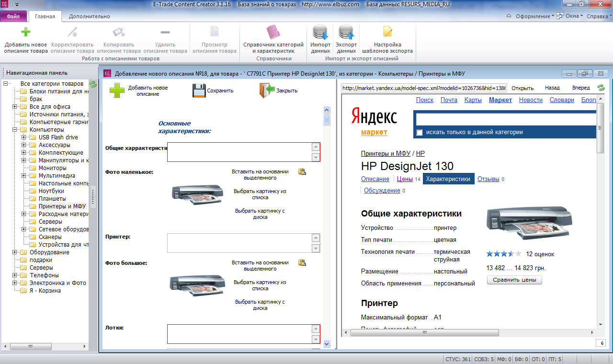Select the Я - Корзина tree item
This screenshot has width=613, height=364.
click(45, 291)
